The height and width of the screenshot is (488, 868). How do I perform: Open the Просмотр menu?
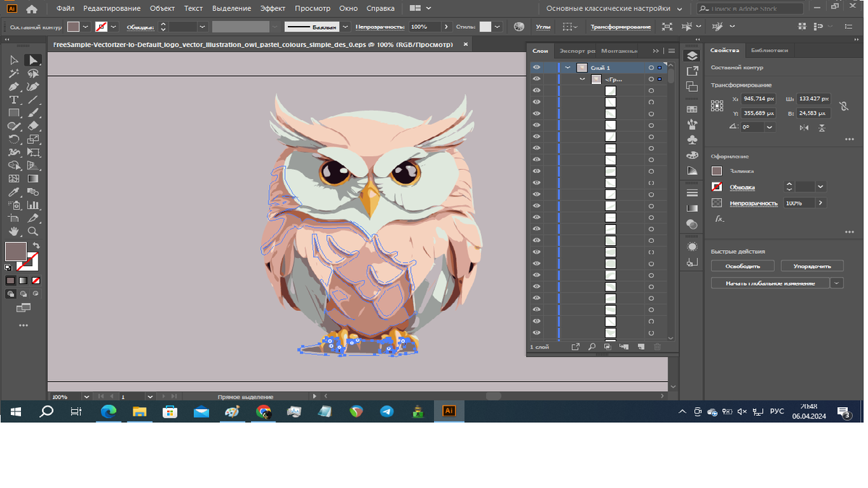pyautogui.click(x=312, y=9)
